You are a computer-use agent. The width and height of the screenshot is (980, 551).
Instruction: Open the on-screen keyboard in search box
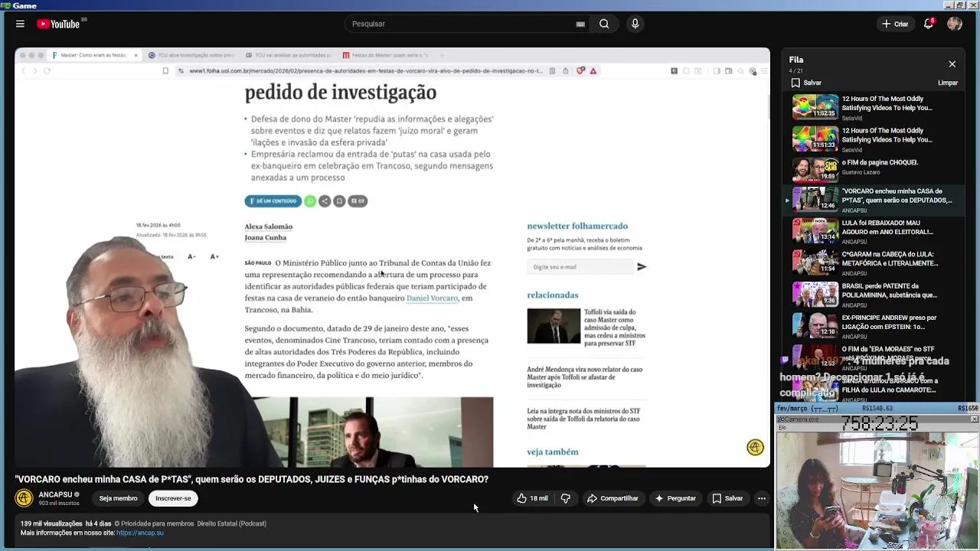[x=580, y=24]
